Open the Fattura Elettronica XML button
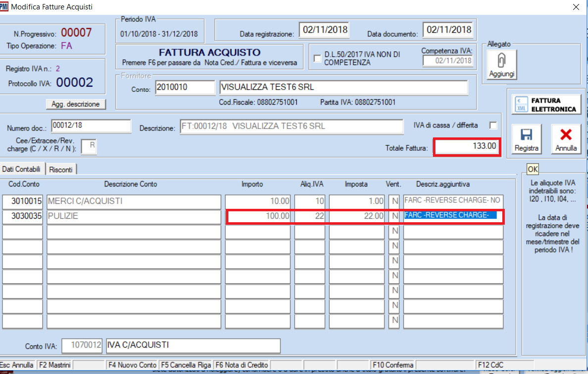The image size is (588, 374). click(546, 105)
